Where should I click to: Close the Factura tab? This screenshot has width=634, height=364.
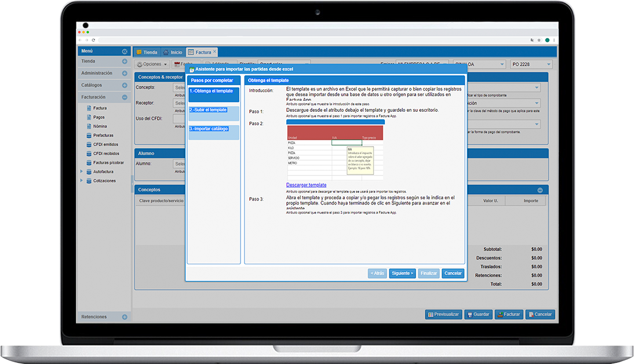214,52
